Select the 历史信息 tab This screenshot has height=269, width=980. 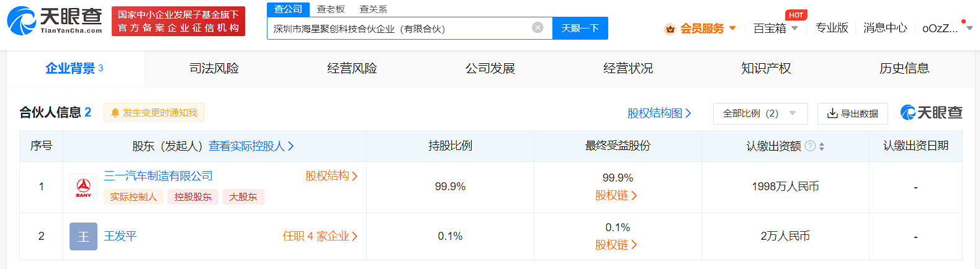point(904,68)
